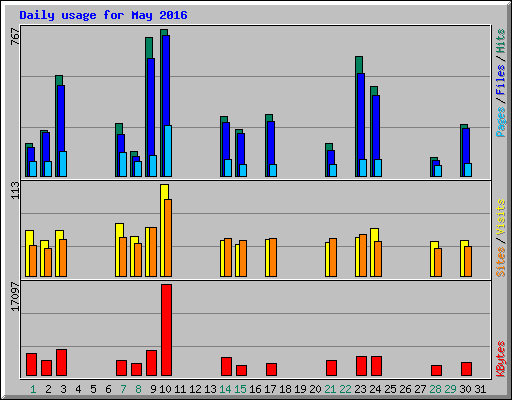This screenshot has height=400, width=512.
Task: Select day label 26 on the x-axis
Action: click(405, 389)
